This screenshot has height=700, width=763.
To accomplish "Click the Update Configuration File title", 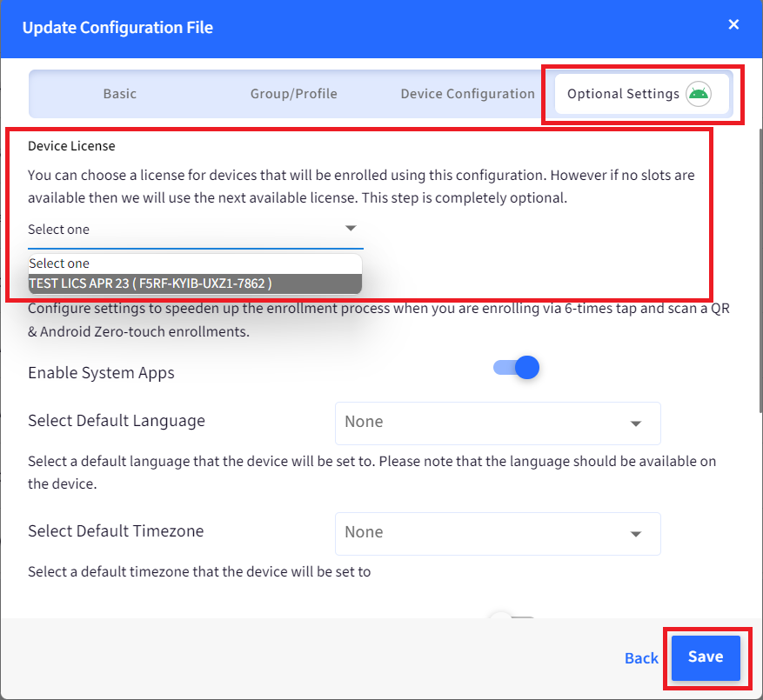I will point(117,28).
